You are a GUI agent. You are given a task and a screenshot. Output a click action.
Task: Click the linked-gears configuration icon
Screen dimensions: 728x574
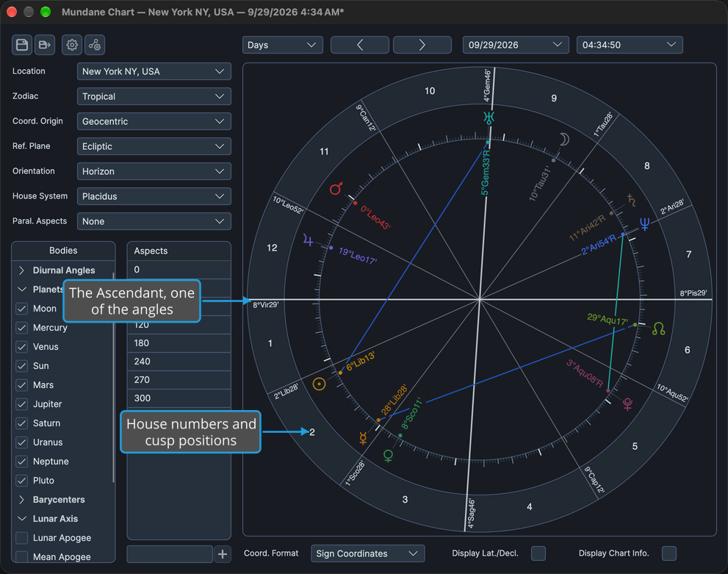[95, 45]
